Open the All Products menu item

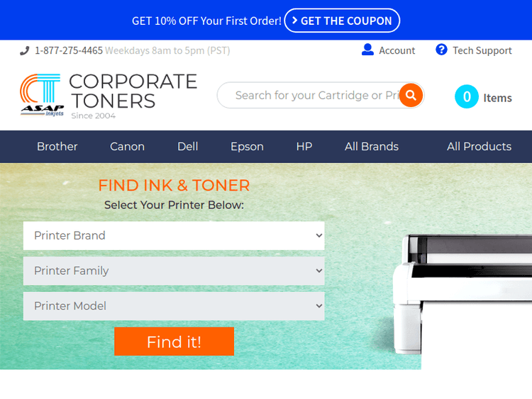point(479,147)
